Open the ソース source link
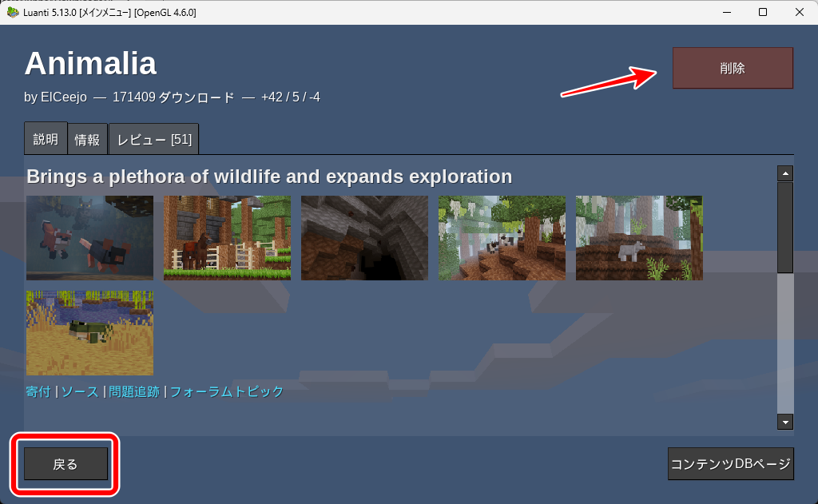Viewport: 818px width, 504px height. (80, 391)
